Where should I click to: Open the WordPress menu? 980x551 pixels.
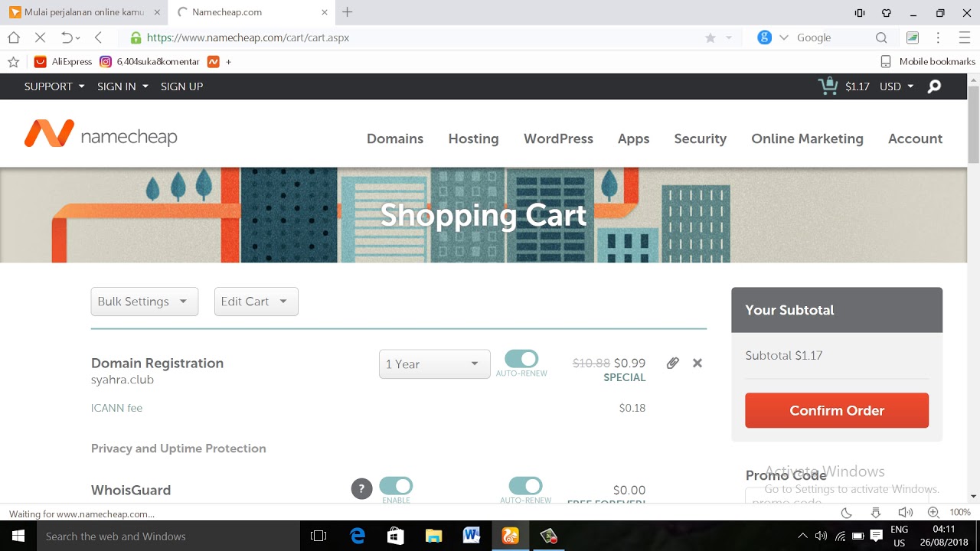(558, 139)
